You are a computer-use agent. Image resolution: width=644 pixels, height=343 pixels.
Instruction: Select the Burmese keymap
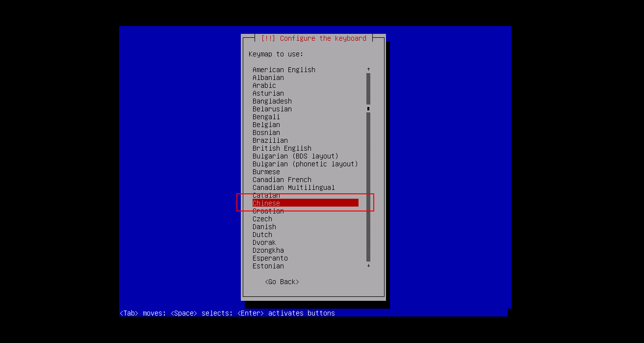[266, 172]
